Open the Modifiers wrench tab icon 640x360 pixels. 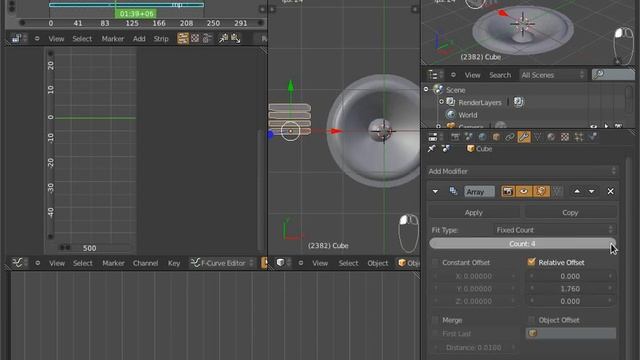524,137
